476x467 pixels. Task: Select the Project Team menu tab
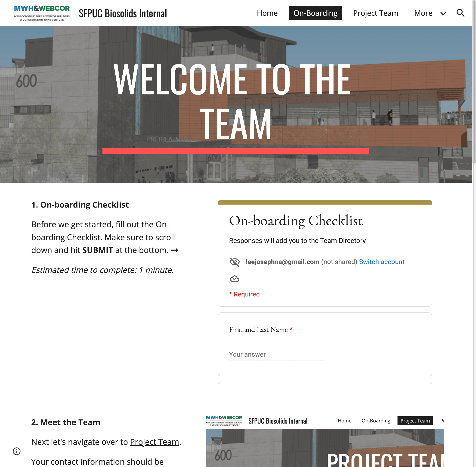(375, 13)
